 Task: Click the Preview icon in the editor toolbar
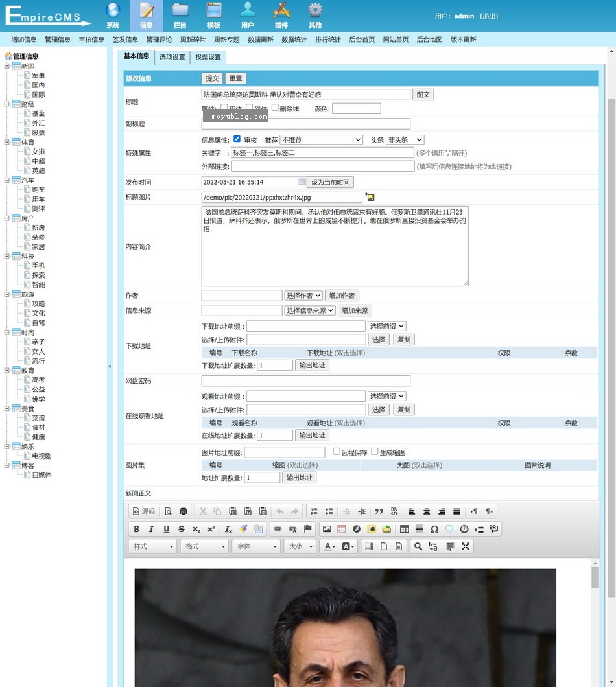(x=169, y=511)
